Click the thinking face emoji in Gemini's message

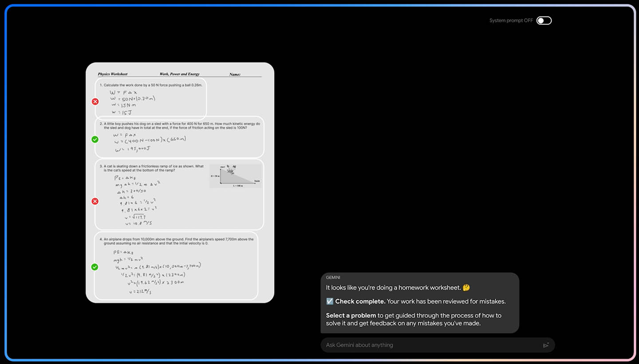[x=466, y=288]
